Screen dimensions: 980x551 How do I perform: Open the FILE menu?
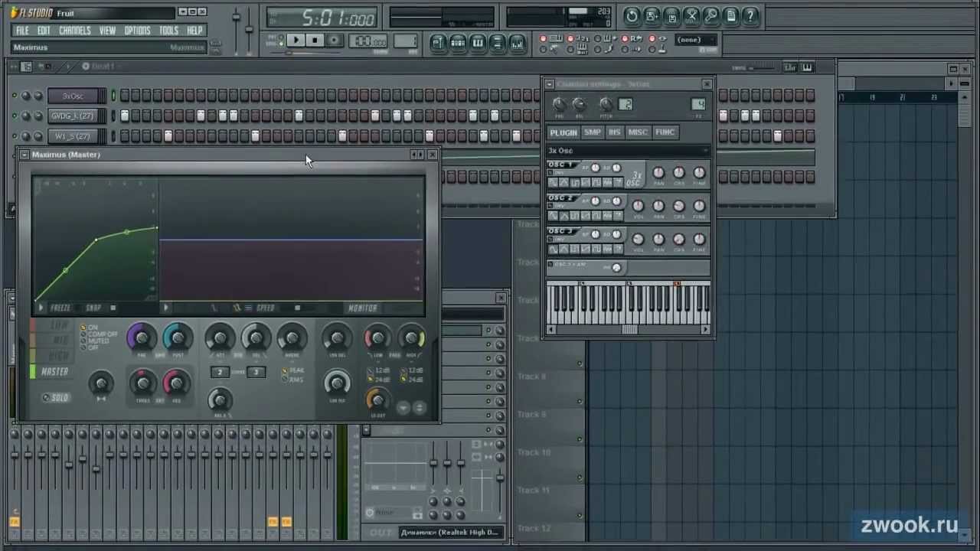[x=22, y=31]
